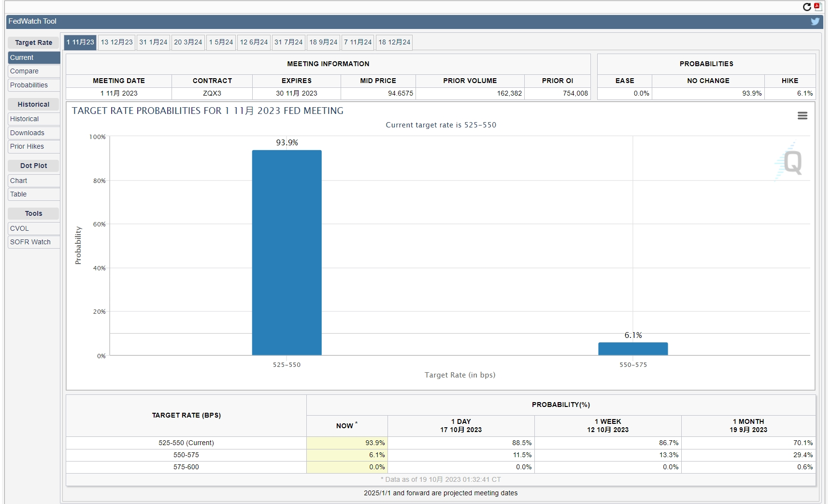Click the 550-575 x-axis label
Viewport: 832px width, 504px height.
pyautogui.click(x=633, y=365)
